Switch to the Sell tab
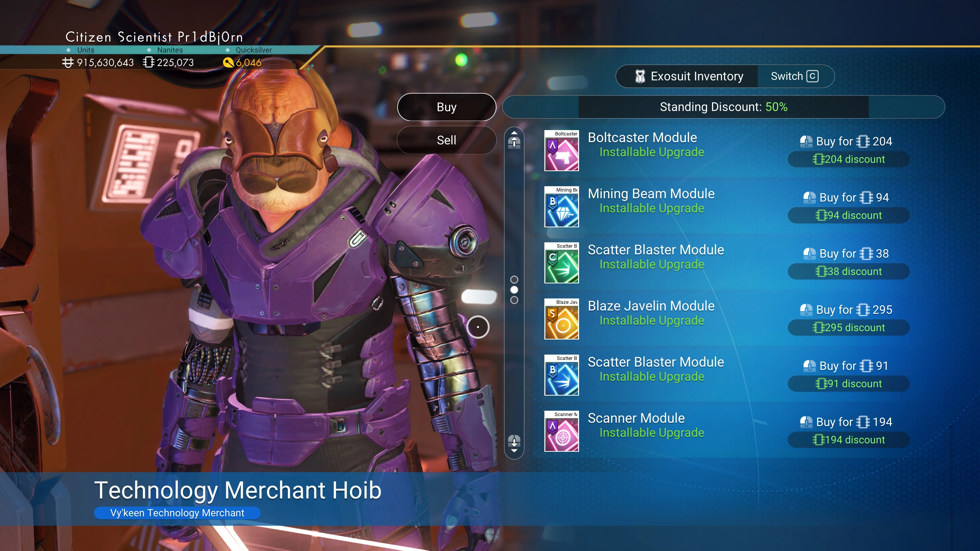Viewport: 980px width, 551px height. (x=447, y=140)
